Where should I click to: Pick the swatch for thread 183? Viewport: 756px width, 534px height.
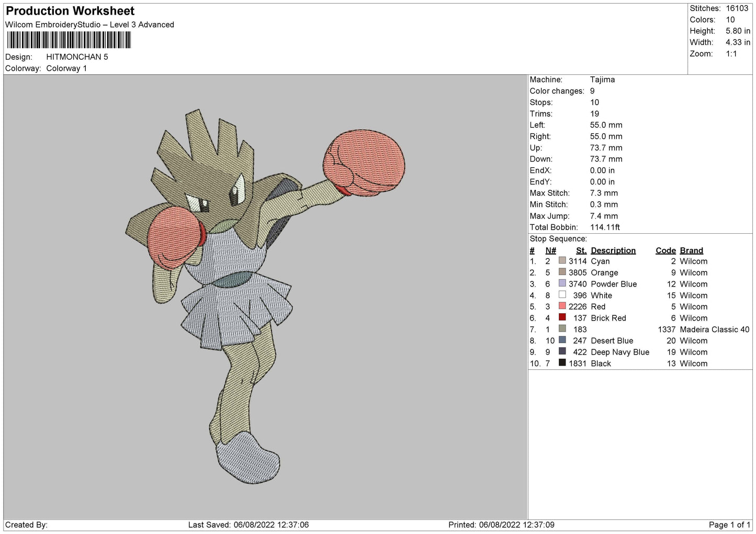click(562, 329)
